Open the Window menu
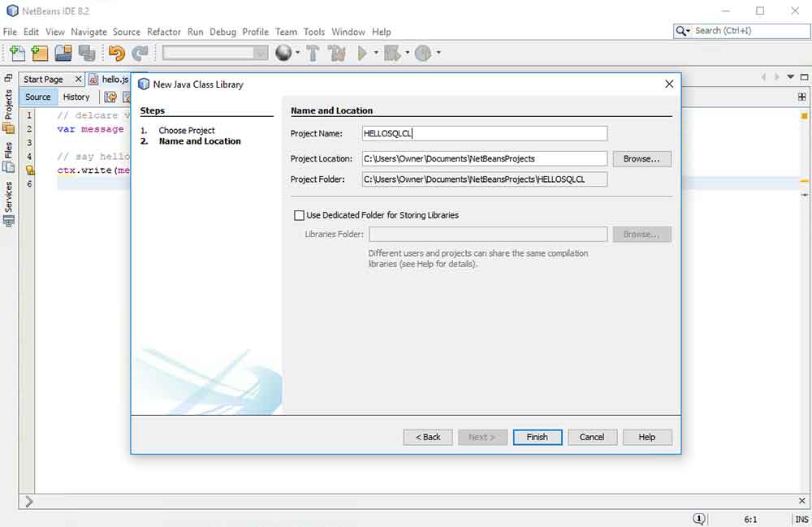 348,32
